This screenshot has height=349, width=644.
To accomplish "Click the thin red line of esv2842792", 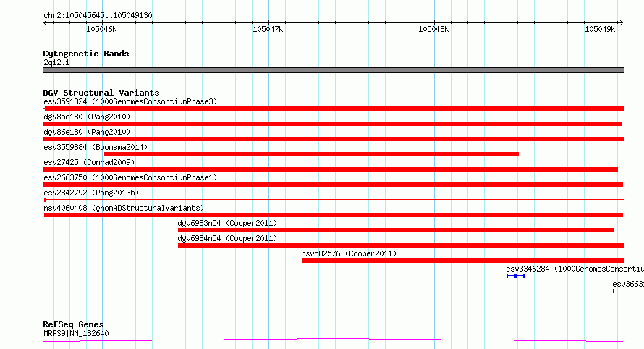I will click(334, 200).
